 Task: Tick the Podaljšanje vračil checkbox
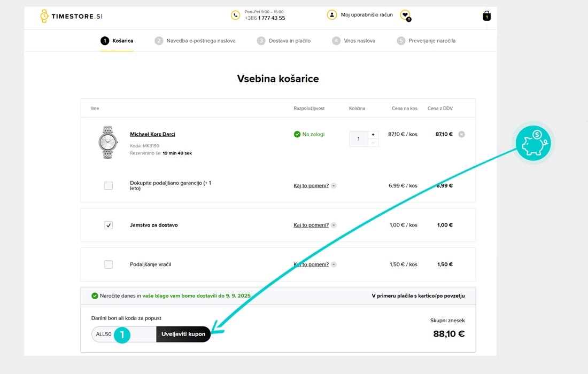[x=109, y=264]
